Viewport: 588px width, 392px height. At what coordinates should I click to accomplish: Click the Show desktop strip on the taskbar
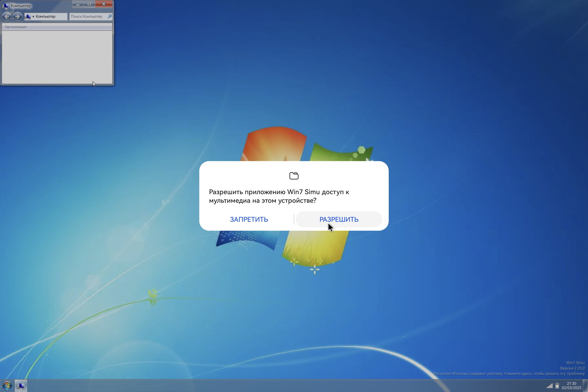(585, 385)
